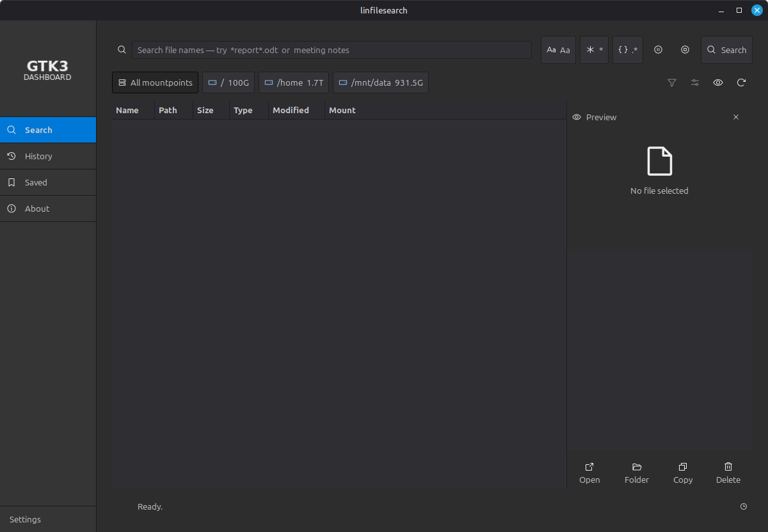Screen dimensions: 768x532
Task: Click the 'Ready.' status text
Action: tap(150, 506)
